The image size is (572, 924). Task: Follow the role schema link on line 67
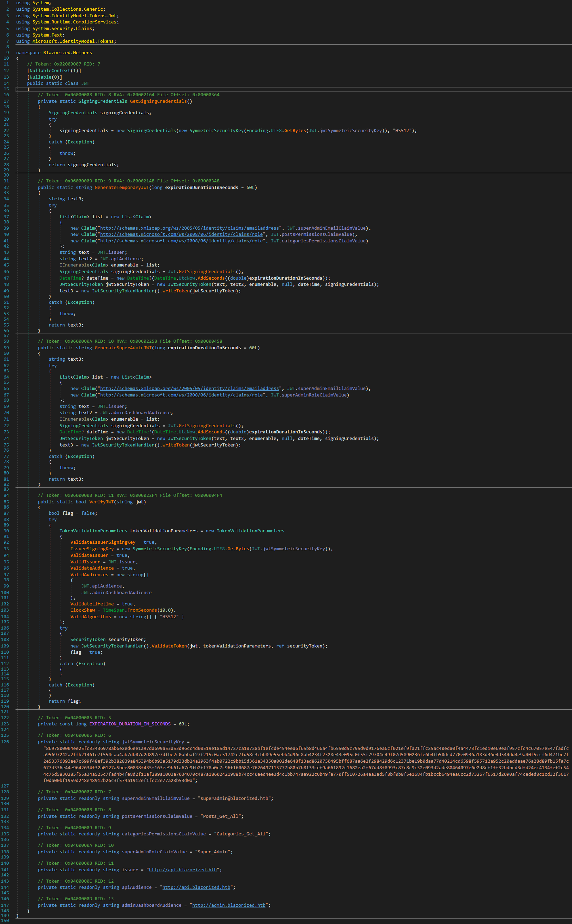tap(181, 395)
